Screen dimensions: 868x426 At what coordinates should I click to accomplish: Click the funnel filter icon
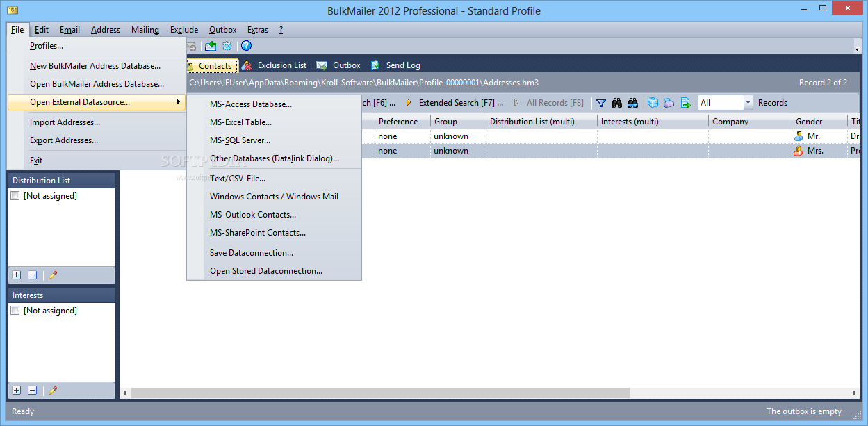[x=601, y=103]
